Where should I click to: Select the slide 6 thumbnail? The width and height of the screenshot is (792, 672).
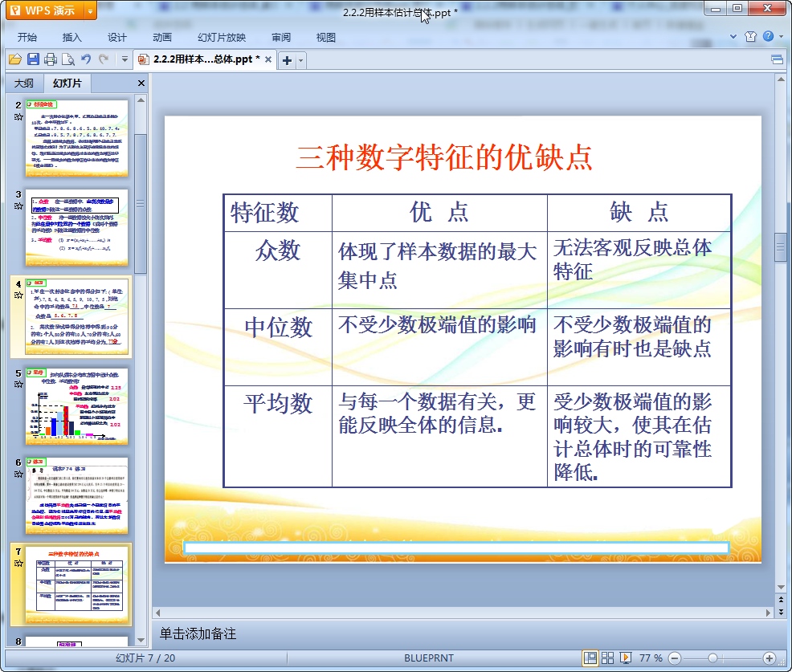pyautogui.click(x=77, y=495)
